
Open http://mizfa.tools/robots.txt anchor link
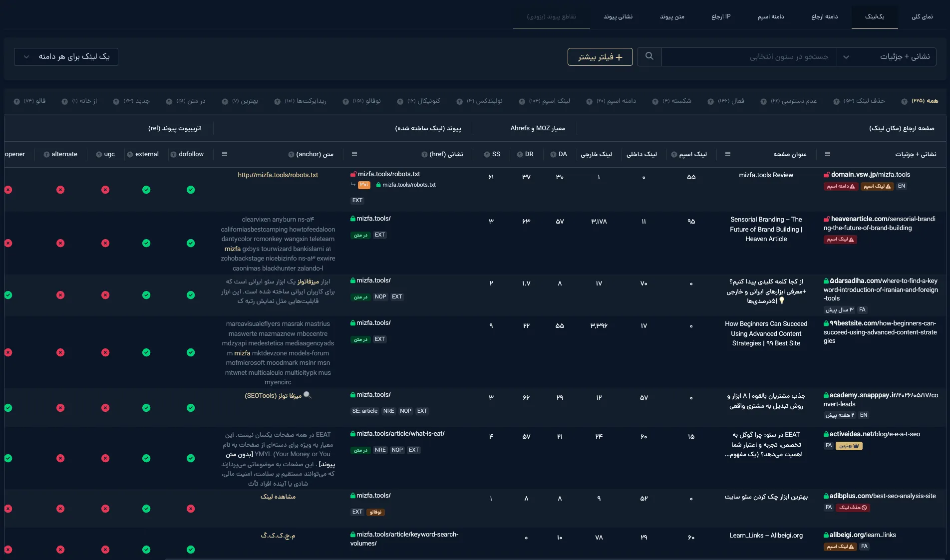point(278,175)
